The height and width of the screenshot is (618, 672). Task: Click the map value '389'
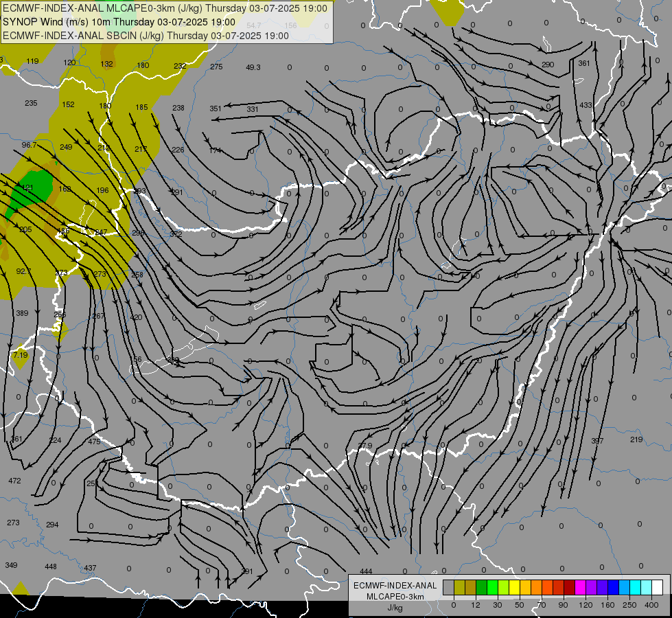22,314
